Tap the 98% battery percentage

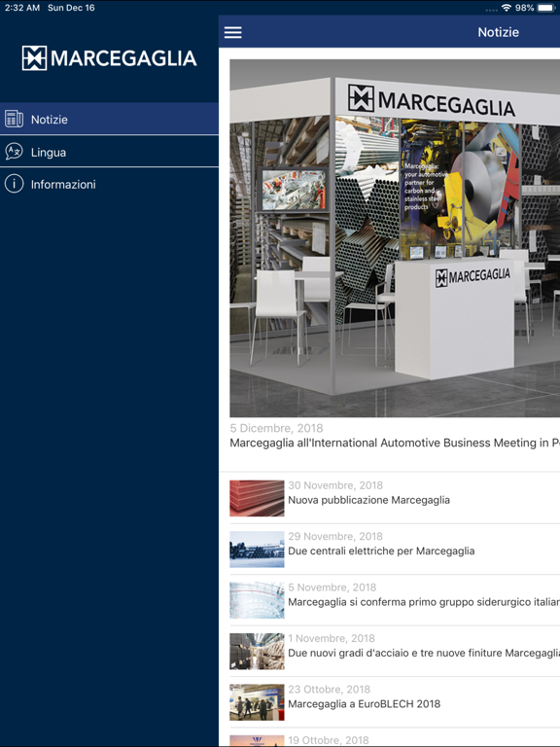pyautogui.click(x=524, y=8)
